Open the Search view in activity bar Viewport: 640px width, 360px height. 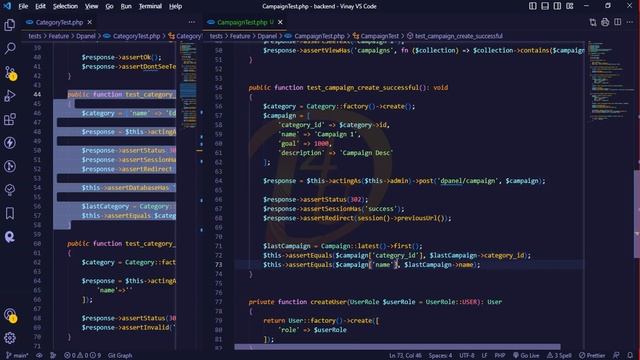click(x=10, y=49)
